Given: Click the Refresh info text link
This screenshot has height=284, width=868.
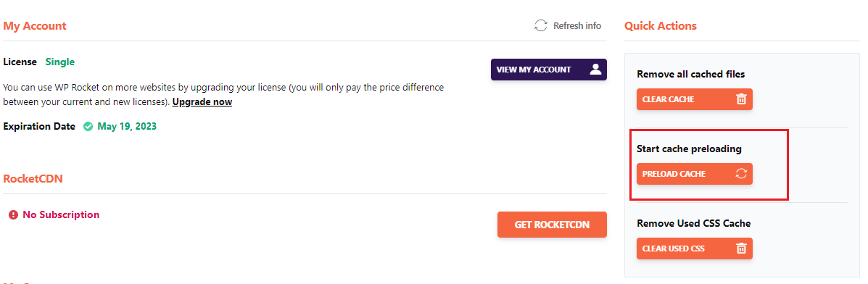Looking at the screenshot, I should tap(576, 25).
